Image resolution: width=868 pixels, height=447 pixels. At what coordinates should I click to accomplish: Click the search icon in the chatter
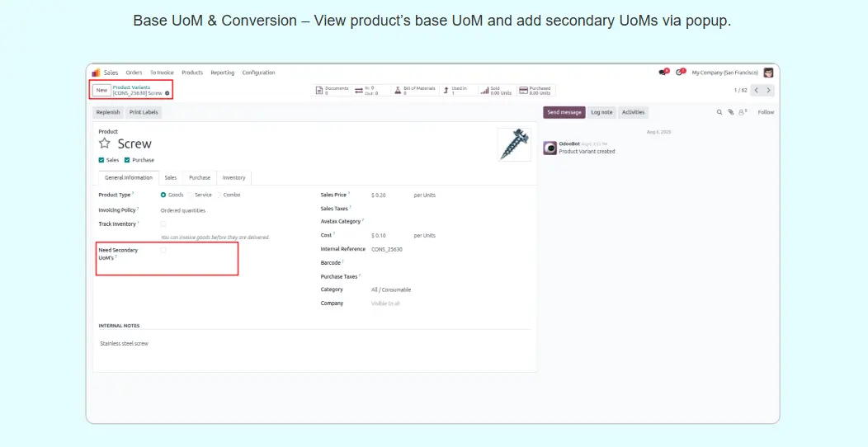pyautogui.click(x=719, y=112)
